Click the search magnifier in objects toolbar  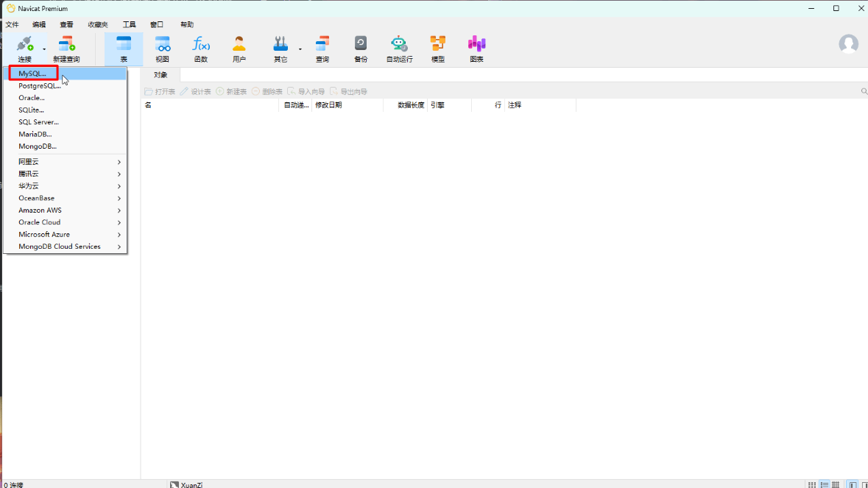pyautogui.click(x=864, y=91)
